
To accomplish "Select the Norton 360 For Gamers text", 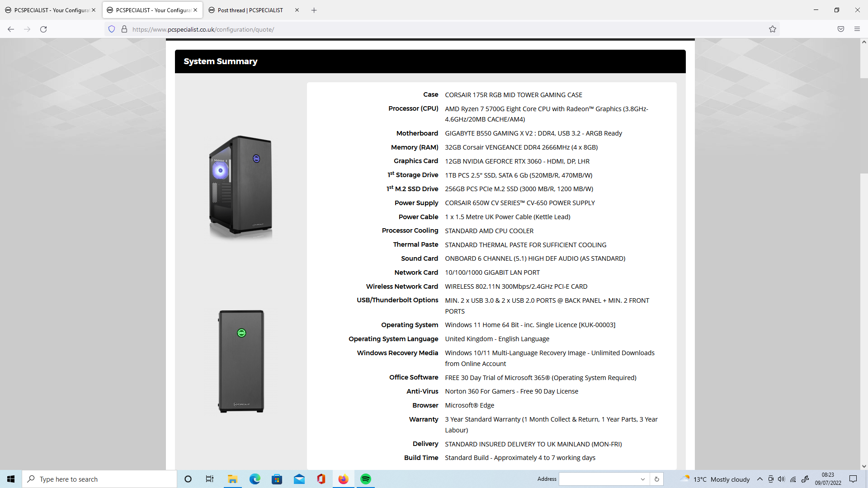I will click(511, 391).
